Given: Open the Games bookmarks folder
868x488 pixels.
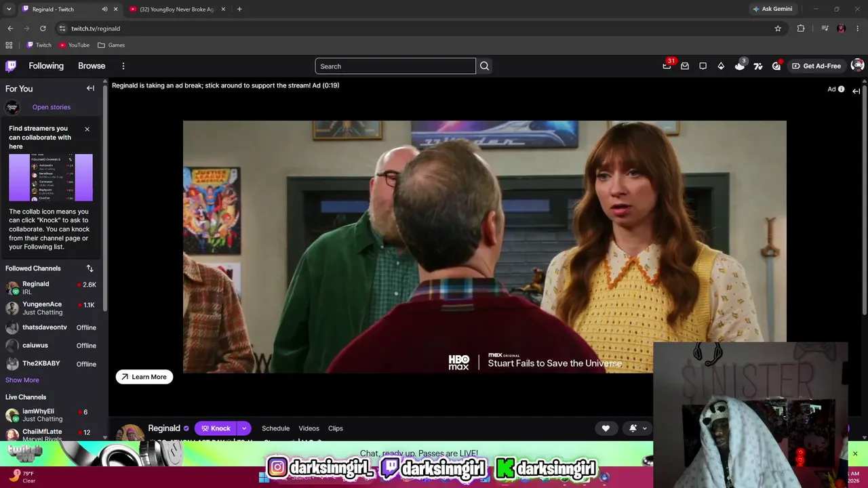Looking at the screenshot, I should pos(111,45).
